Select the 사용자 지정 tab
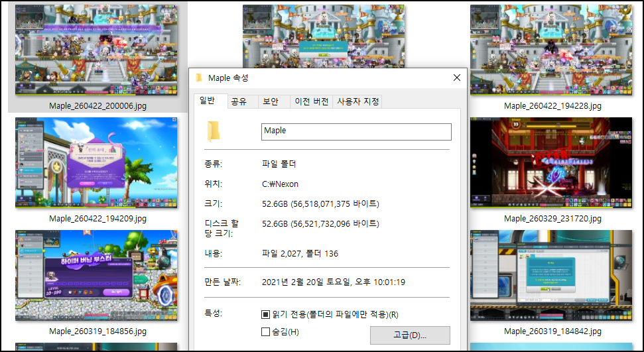The height and width of the screenshot is (352, 644). (x=357, y=101)
